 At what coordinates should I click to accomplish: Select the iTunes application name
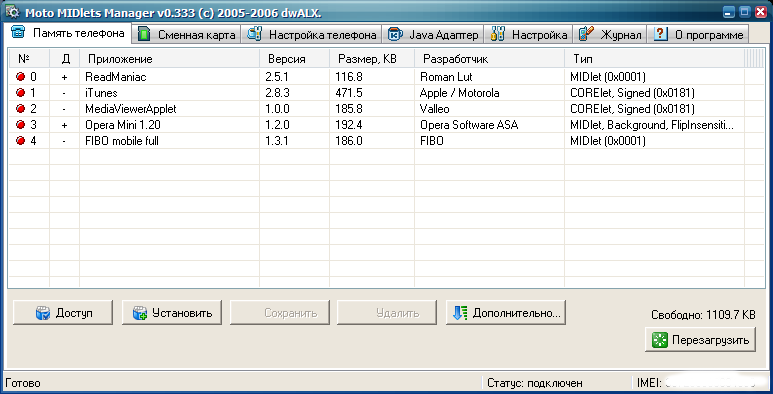pos(101,93)
